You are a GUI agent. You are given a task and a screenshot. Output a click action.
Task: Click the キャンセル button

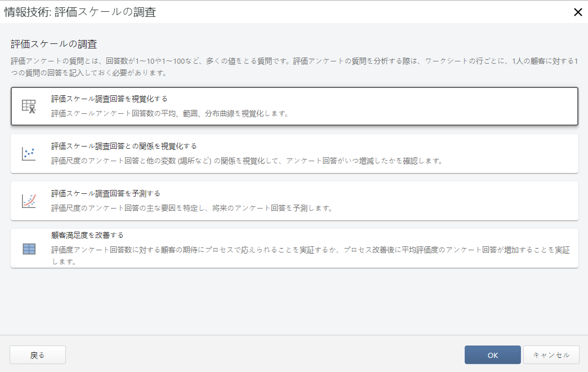pyautogui.click(x=551, y=355)
